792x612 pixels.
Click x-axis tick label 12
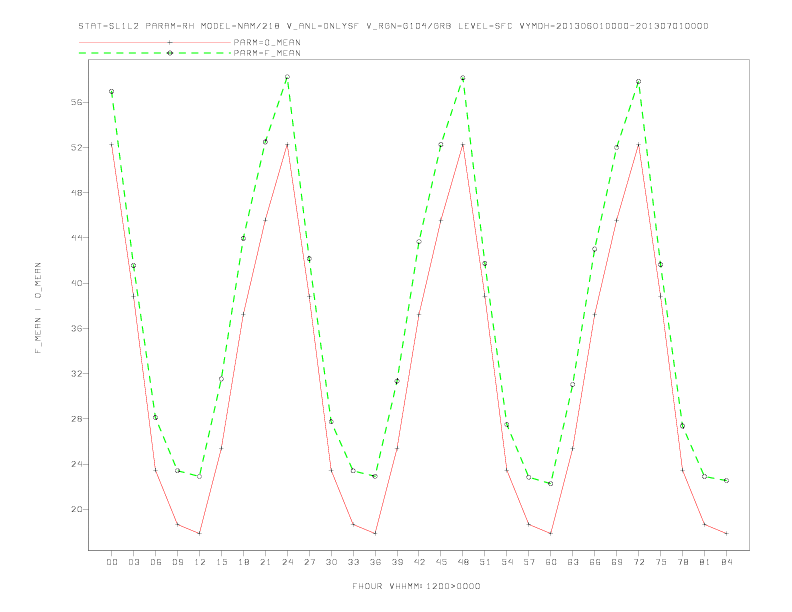click(x=200, y=562)
